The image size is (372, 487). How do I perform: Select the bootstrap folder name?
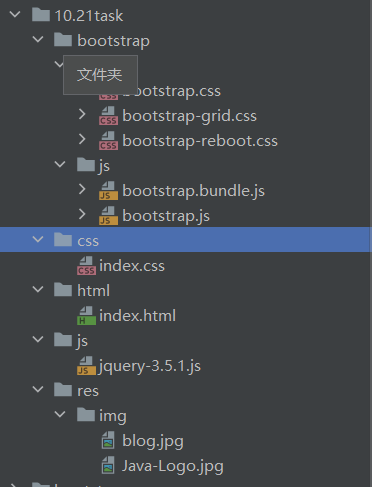pyautogui.click(x=114, y=41)
